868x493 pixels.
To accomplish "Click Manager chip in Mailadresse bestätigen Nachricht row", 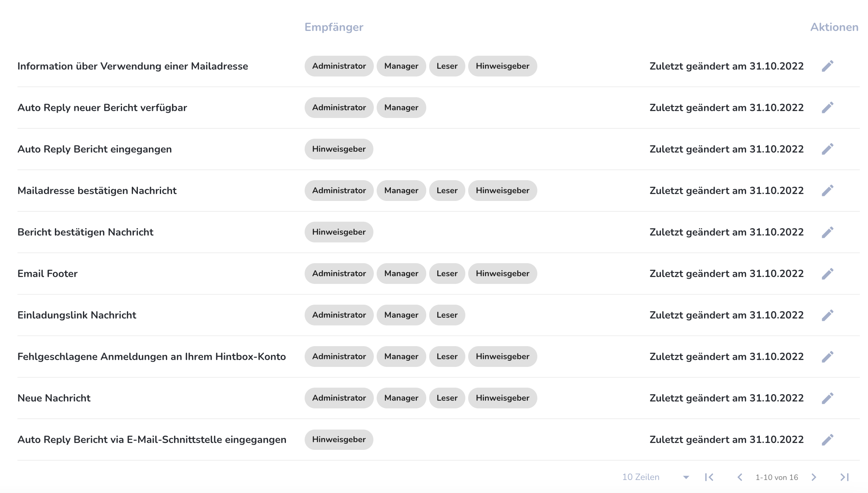I will tap(401, 190).
